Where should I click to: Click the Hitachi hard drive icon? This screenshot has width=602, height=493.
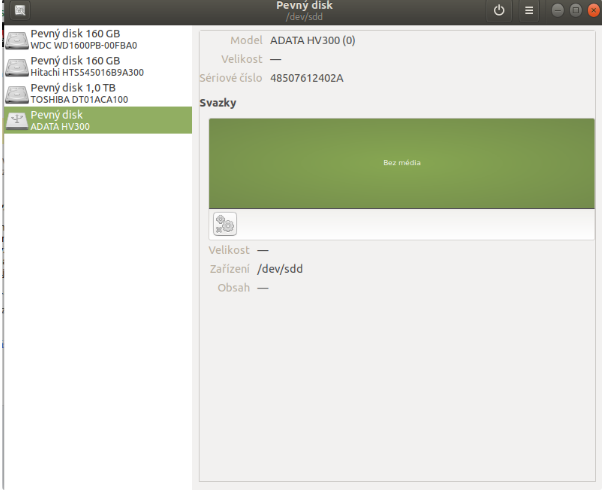(x=17, y=67)
